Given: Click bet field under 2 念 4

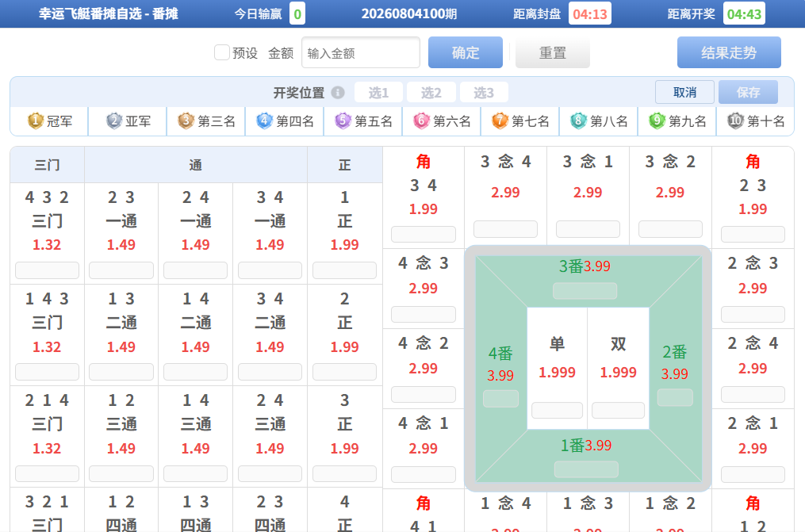Looking at the screenshot, I should pos(753,395).
